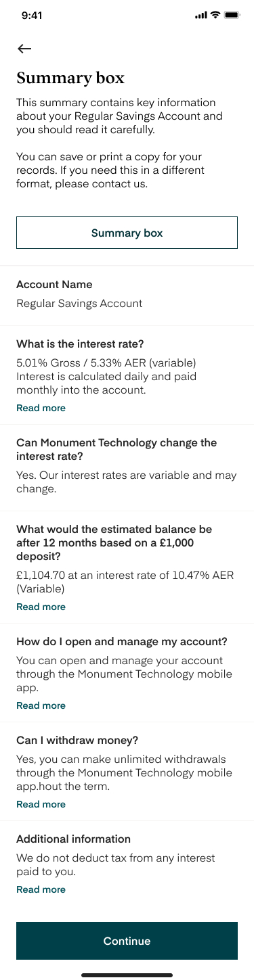This screenshot has height=980, width=254.
Task: Read more about the interest rate
Action: click(x=41, y=408)
